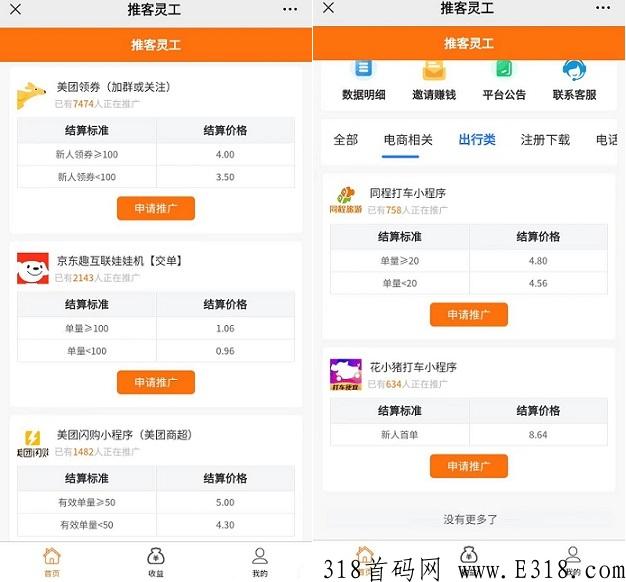Apply to promote 花小猪打车小程序 with 申请推广
Image resolution: width=626 pixels, height=582 pixels.
(469, 466)
